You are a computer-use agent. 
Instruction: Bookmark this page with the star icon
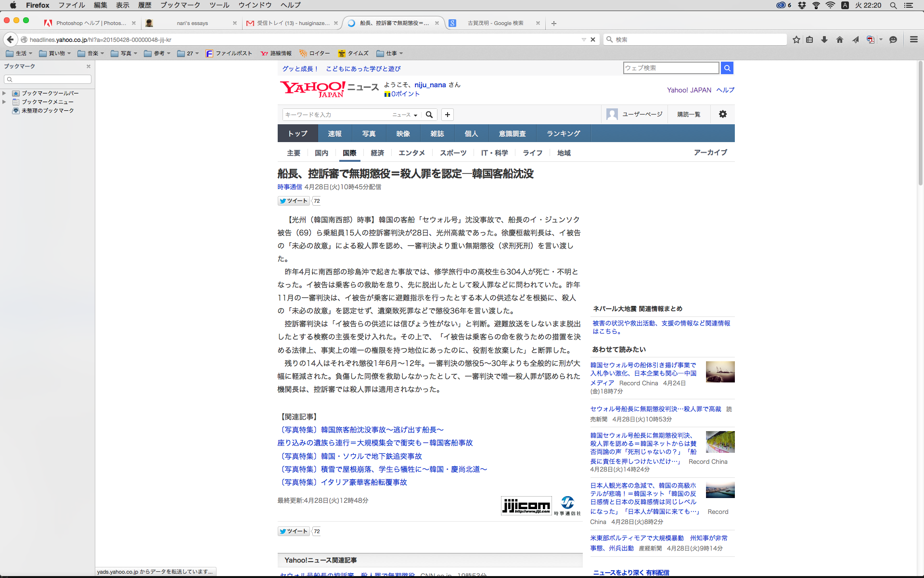pyautogui.click(x=796, y=39)
